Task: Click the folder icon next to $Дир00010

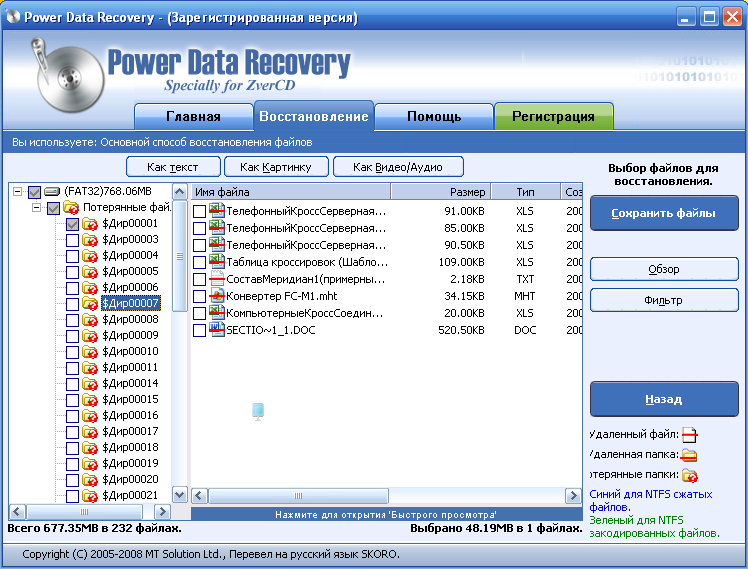Action: pyautogui.click(x=90, y=352)
